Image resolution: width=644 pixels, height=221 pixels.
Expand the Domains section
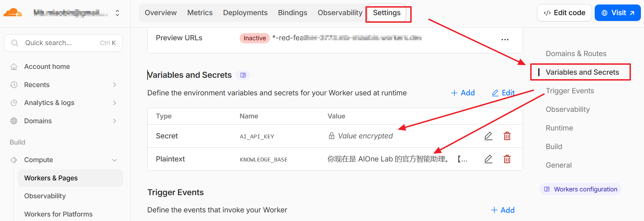point(114,120)
